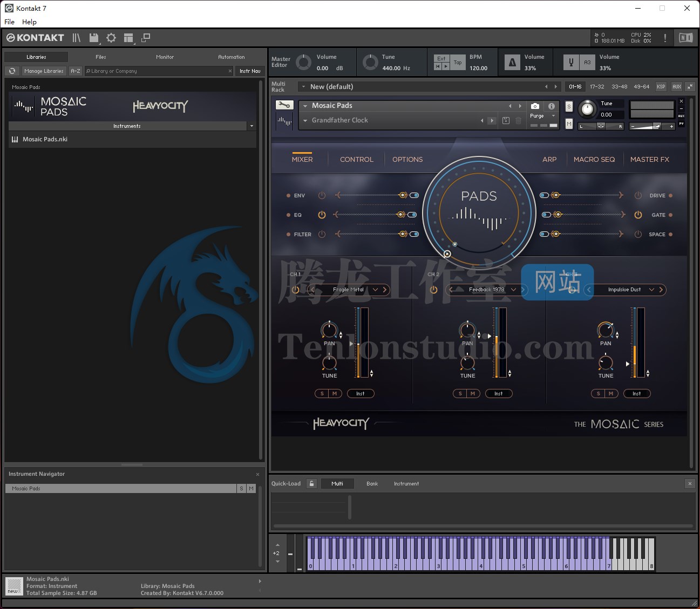Switch to the Files tab
Screen dimensions: 700x609
[x=101, y=57]
